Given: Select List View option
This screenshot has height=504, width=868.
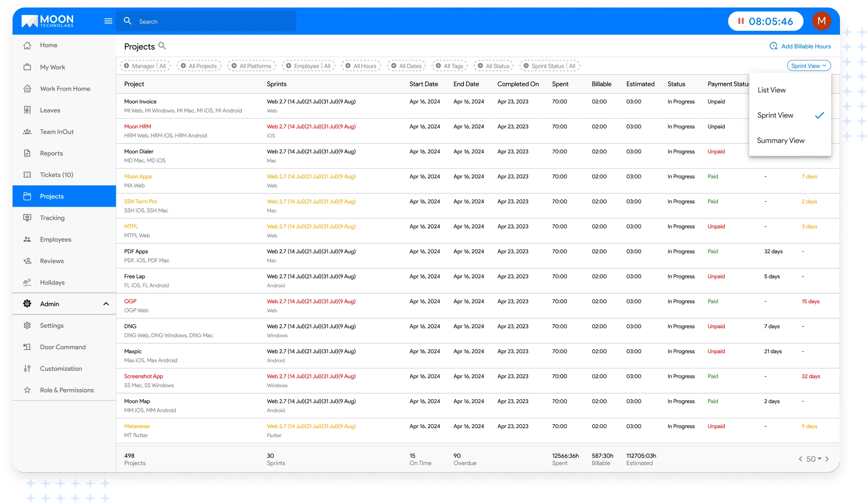Looking at the screenshot, I should coord(790,90).
